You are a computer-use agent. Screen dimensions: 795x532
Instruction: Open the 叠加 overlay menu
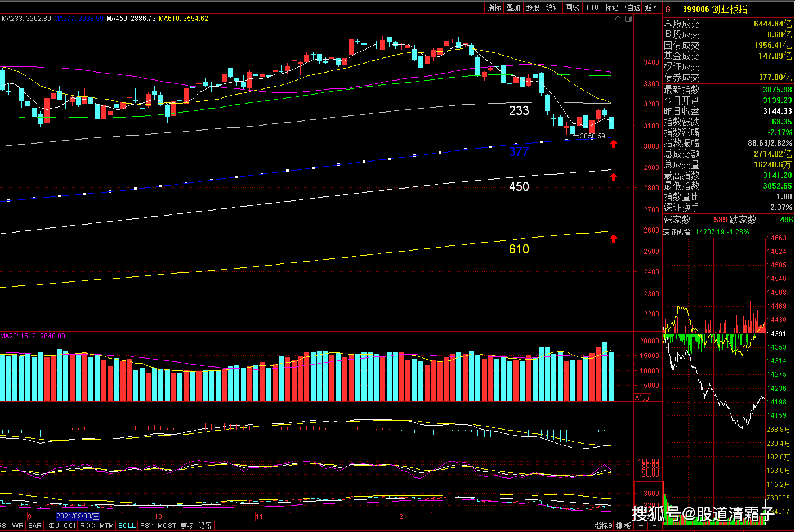coord(513,7)
